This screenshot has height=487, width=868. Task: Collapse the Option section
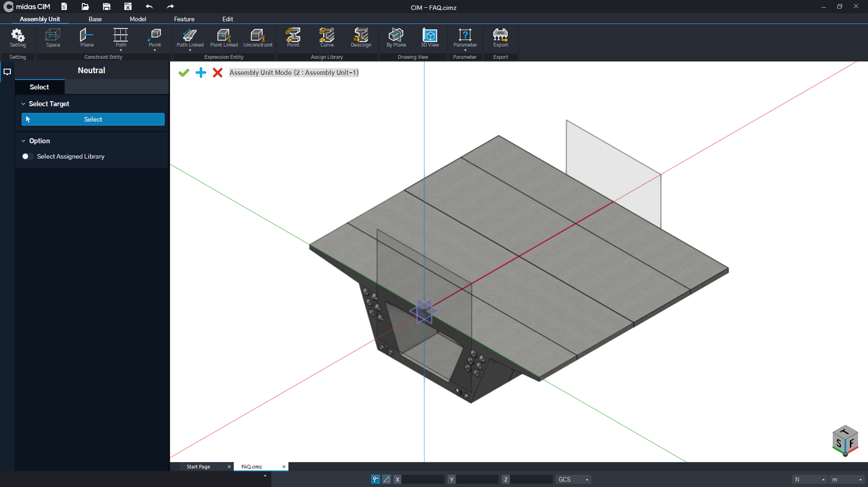[x=23, y=141]
